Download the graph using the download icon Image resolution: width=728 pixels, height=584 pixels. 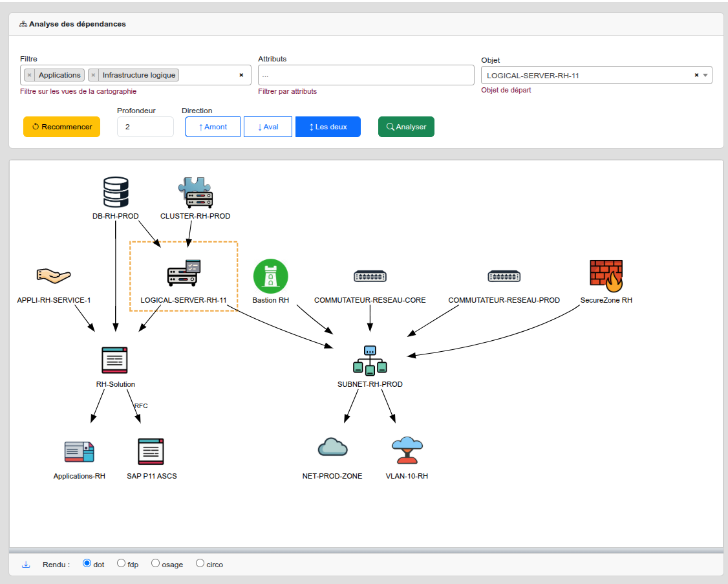26,564
